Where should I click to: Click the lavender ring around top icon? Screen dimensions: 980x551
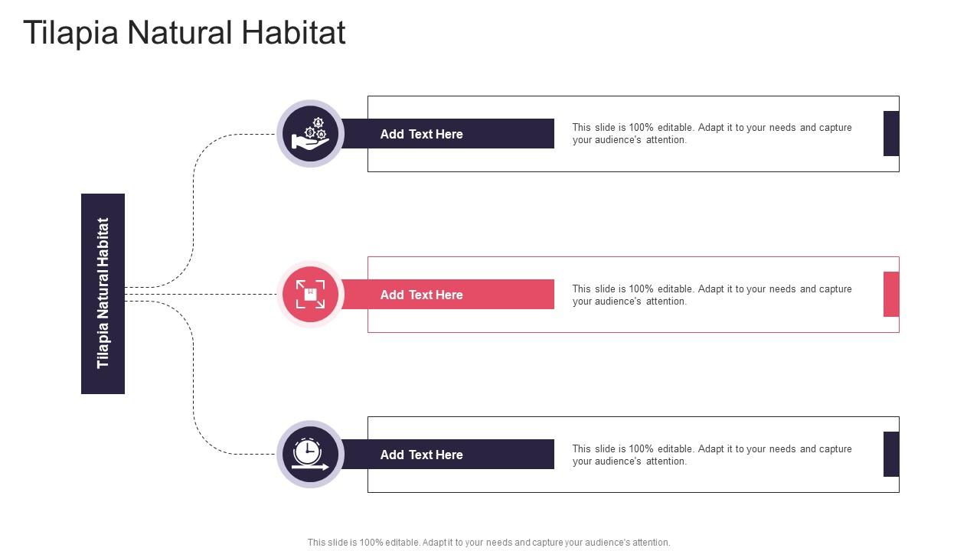point(310,103)
